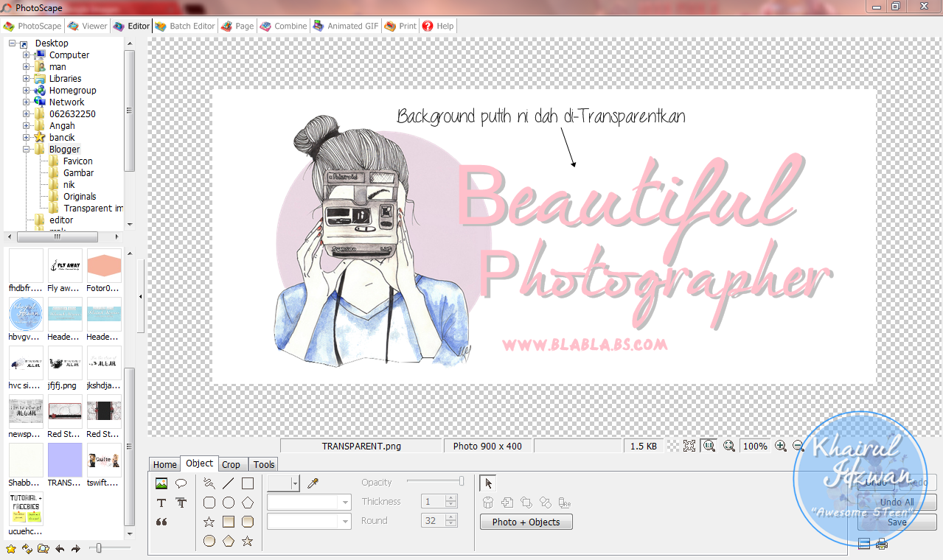Select the outline star shape in third row
This screenshot has width=943, height=560.
[x=209, y=522]
